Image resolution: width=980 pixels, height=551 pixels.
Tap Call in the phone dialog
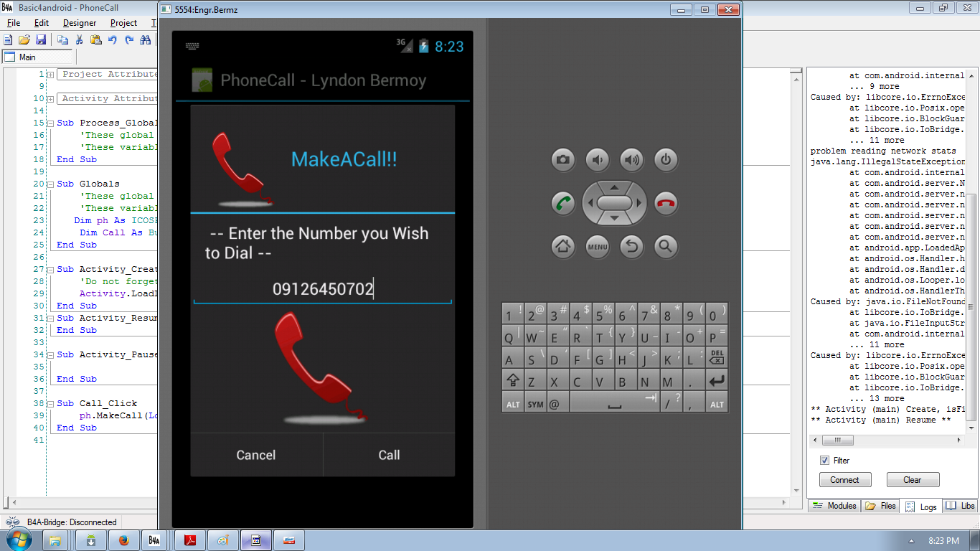(x=390, y=455)
